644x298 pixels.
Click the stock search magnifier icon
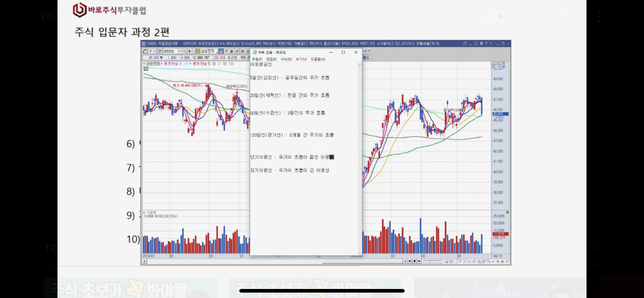click(x=184, y=51)
